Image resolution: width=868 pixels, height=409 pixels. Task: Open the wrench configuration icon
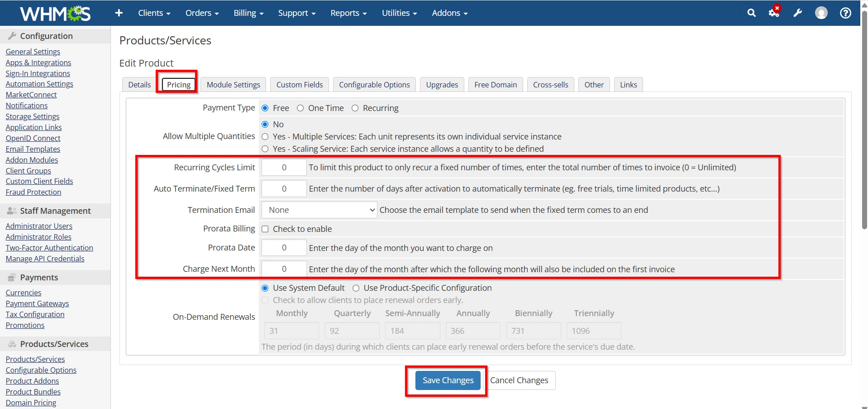tap(798, 13)
